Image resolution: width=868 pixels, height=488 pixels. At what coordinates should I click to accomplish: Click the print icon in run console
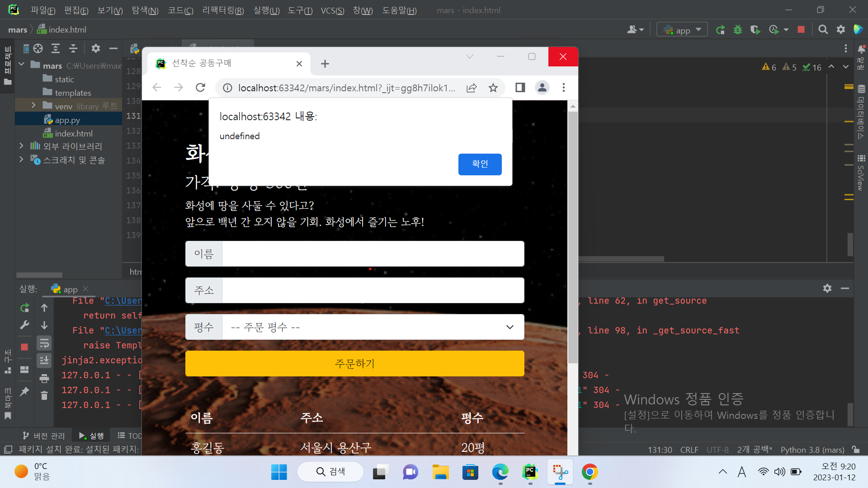[44, 378]
